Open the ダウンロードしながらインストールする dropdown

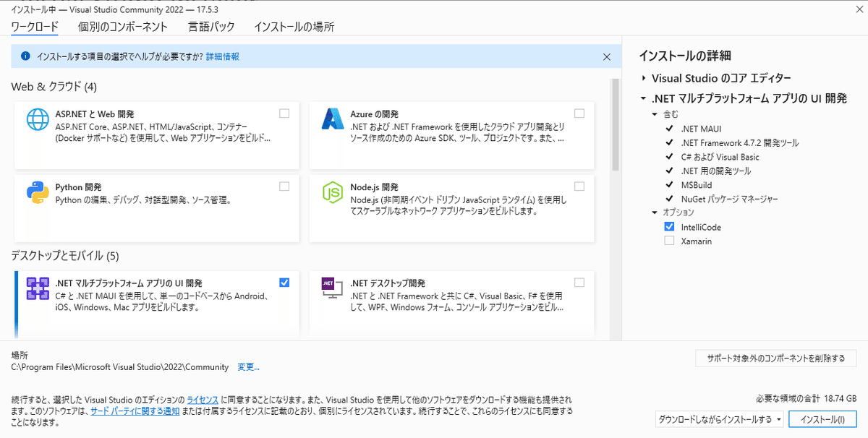pyautogui.click(x=719, y=419)
